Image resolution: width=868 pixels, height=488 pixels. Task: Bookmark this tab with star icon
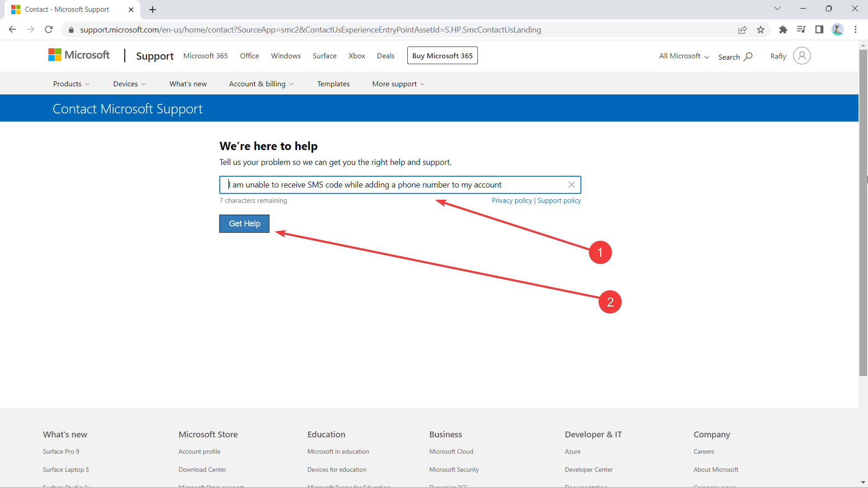click(x=760, y=30)
